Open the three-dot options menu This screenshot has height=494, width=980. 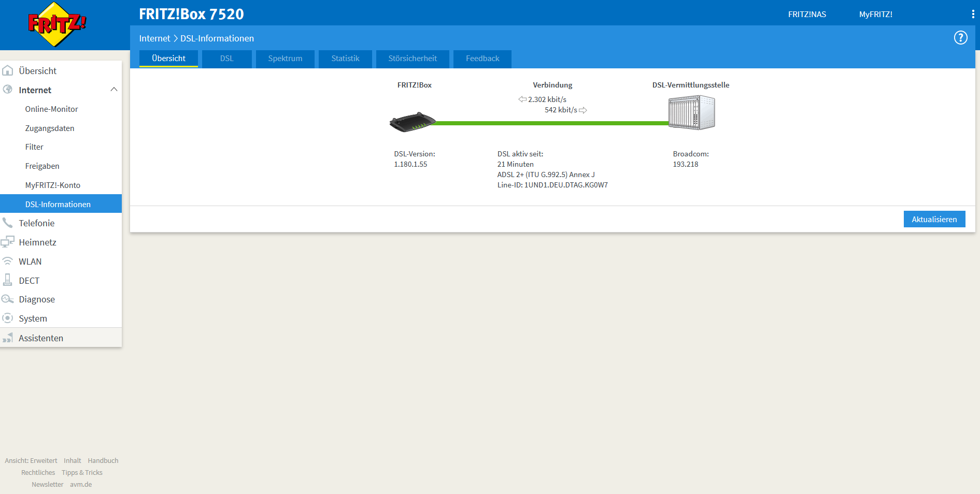pos(973,14)
